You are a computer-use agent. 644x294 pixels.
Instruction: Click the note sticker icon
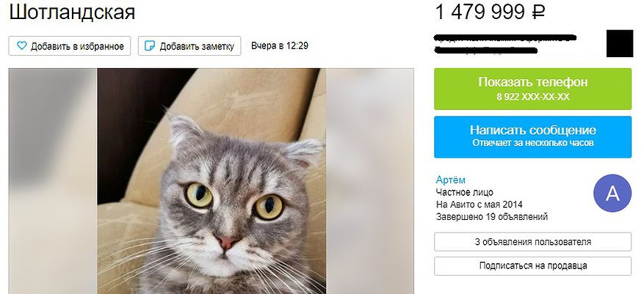coord(151,46)
